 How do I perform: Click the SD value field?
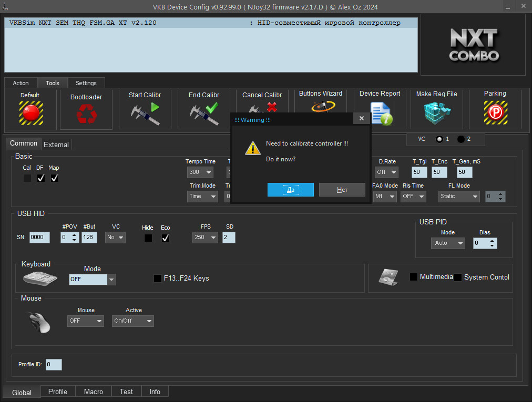[229, 237]
